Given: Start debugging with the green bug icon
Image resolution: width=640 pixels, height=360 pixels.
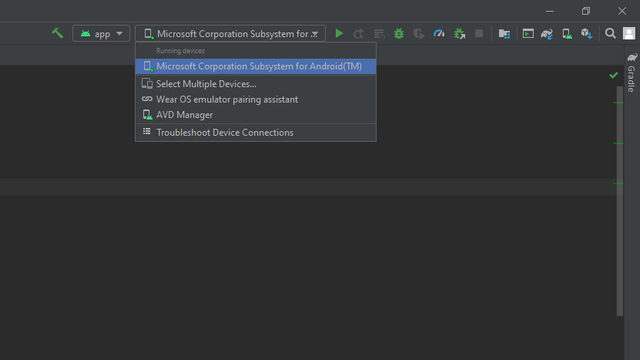Looking at the screenshot, I should tap(399, 33).
